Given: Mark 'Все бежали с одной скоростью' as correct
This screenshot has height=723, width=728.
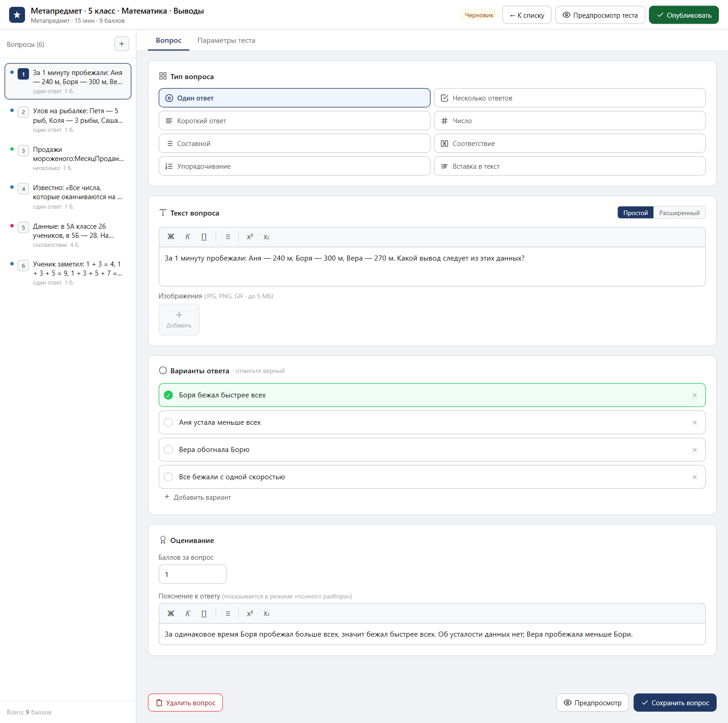Looking at the screenshot, I should 168,477.
